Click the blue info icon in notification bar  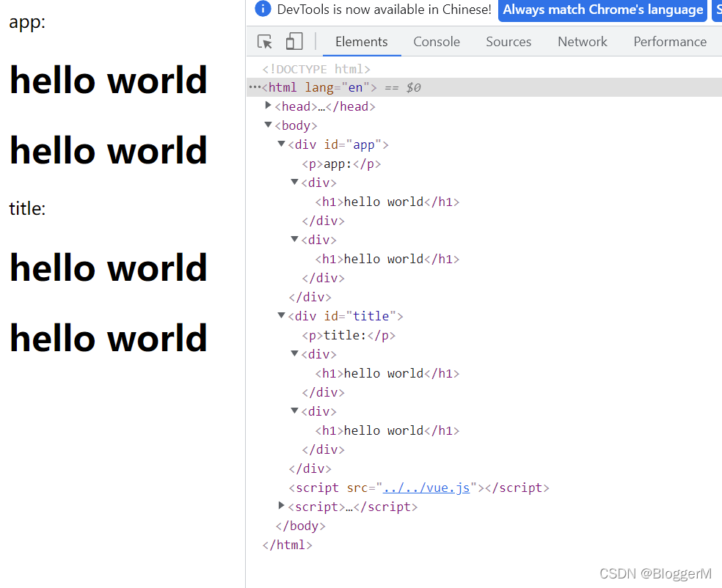tap(263, 9)
